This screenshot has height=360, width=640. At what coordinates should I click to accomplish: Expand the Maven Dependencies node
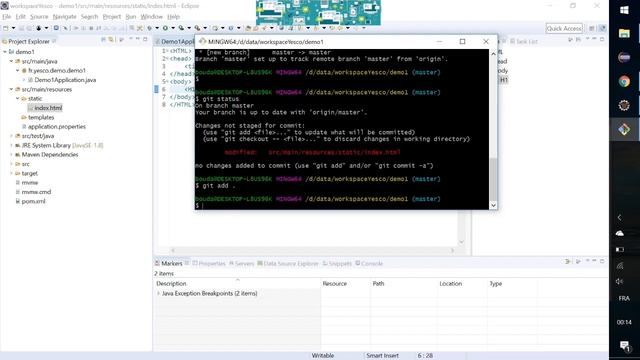(11, 155)
